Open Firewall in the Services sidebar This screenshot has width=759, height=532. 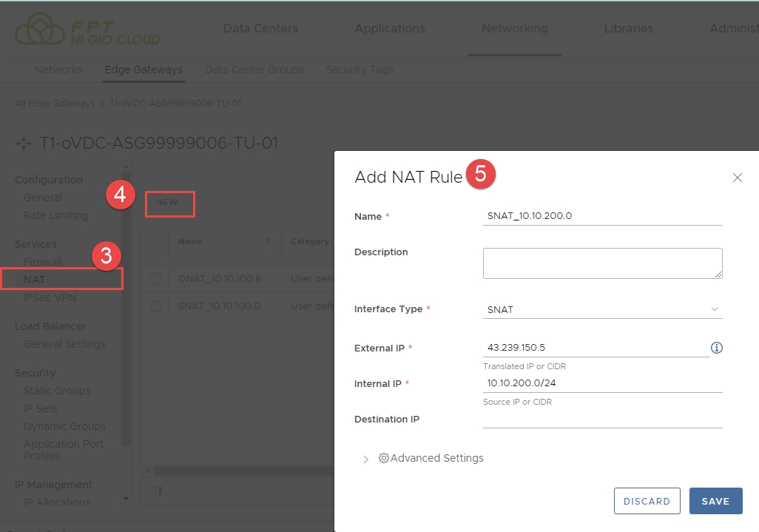pyautogui.click(x=43, y=262)
